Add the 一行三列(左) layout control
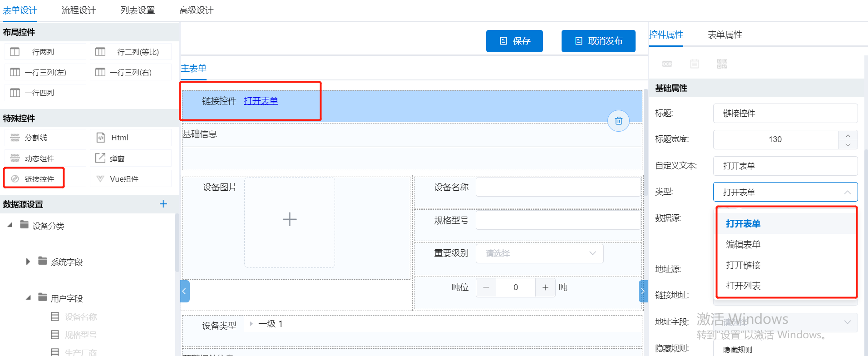Screen dimensions: 868x356 click(x=45, y=72)
